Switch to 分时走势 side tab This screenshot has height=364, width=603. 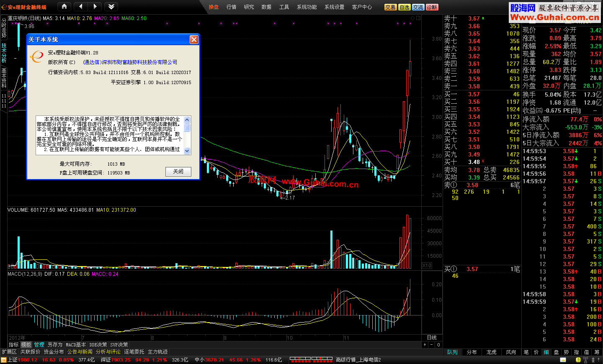[4, 28]
